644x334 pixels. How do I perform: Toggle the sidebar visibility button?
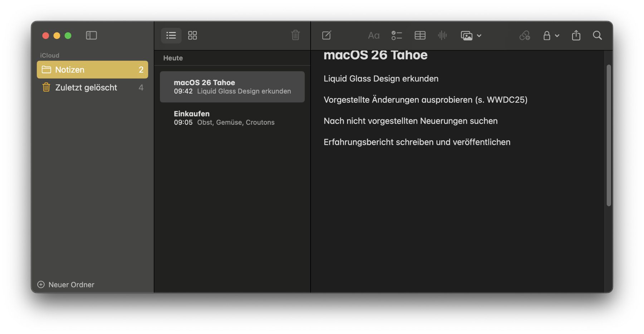point(91,35)
